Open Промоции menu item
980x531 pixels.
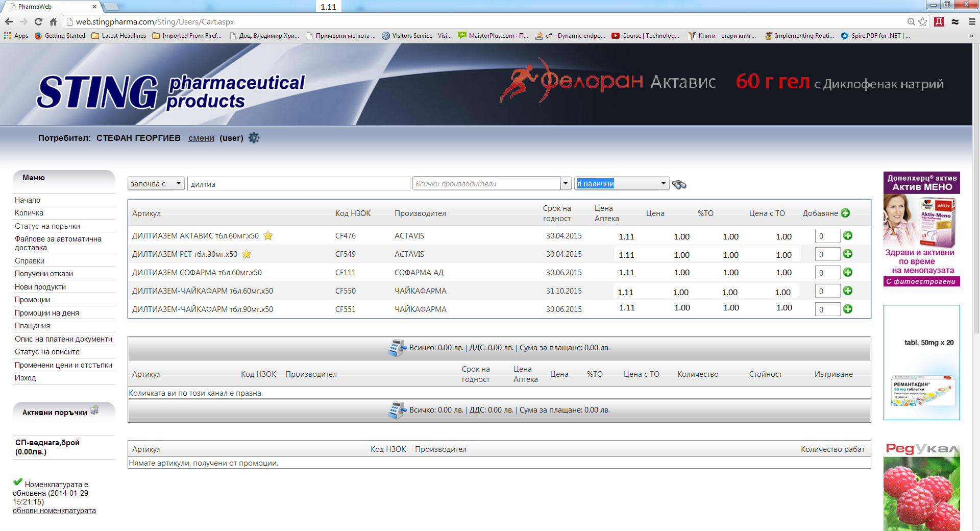tap(33, 300)
